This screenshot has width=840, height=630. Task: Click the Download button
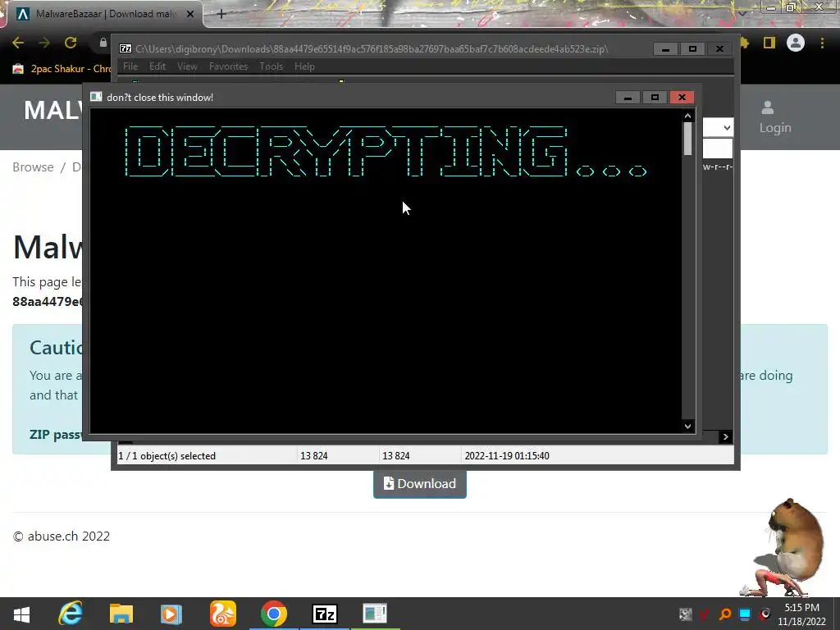pyautogui.click(x=419, y=484)
